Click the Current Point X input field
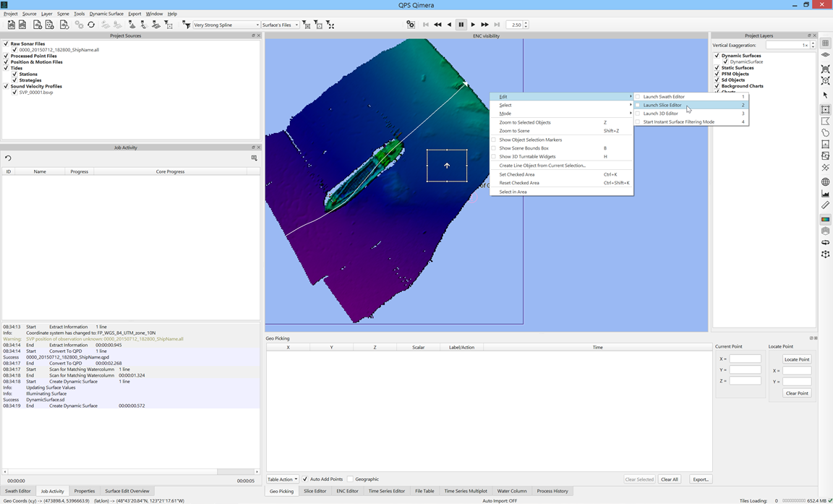 tap(745, 359)
